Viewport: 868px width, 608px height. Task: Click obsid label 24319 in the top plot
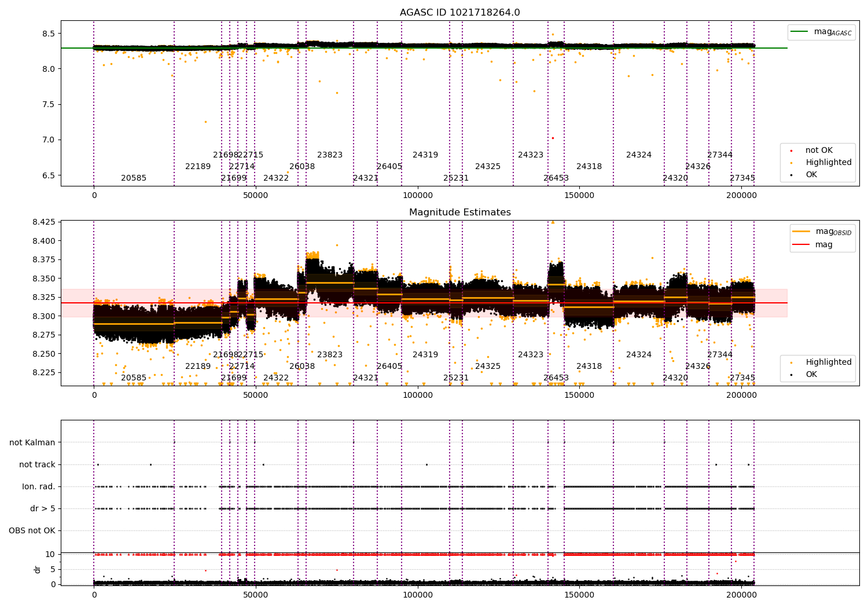pyautogui.click(x=425, y=155)
